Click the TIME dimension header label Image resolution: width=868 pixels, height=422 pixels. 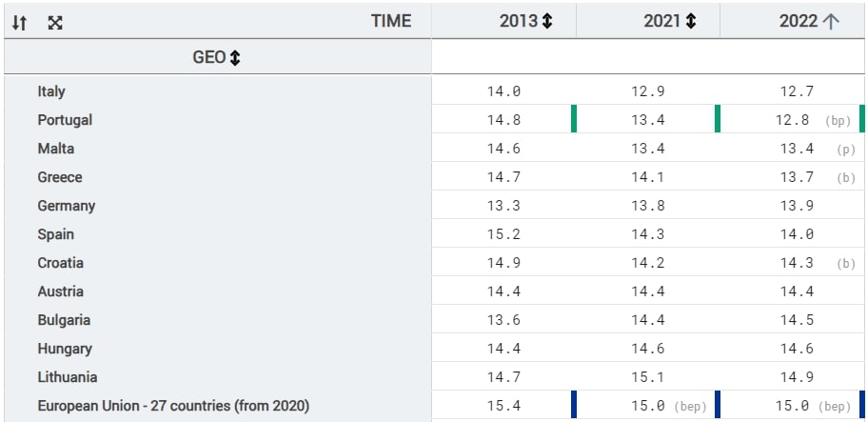pos(391,21)
